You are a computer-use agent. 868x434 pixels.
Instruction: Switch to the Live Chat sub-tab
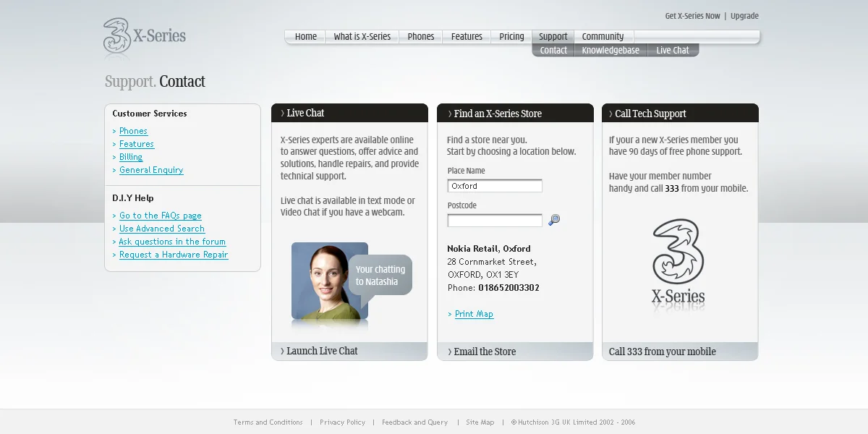tap(673, 51)
